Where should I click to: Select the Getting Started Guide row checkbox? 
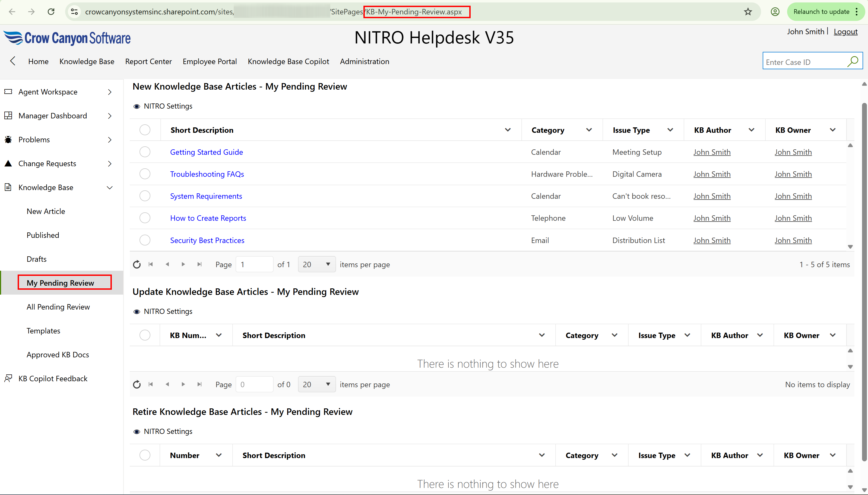tap(145, 152)
